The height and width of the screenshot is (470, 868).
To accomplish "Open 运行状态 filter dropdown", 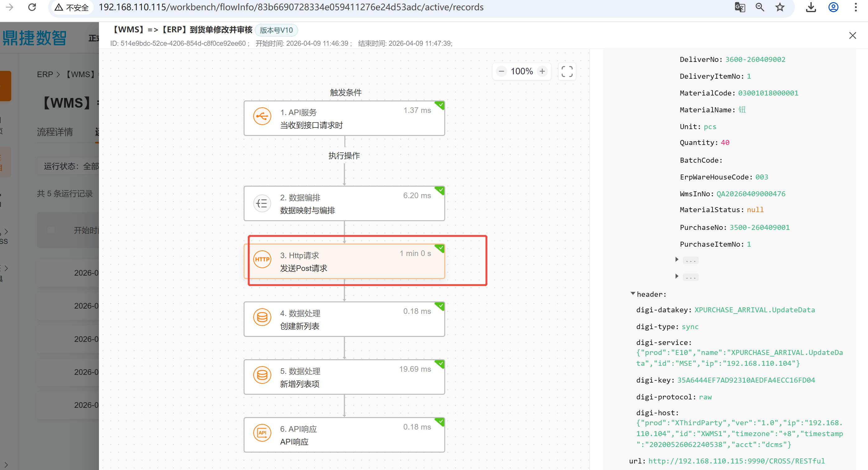I will coord(71,166).
